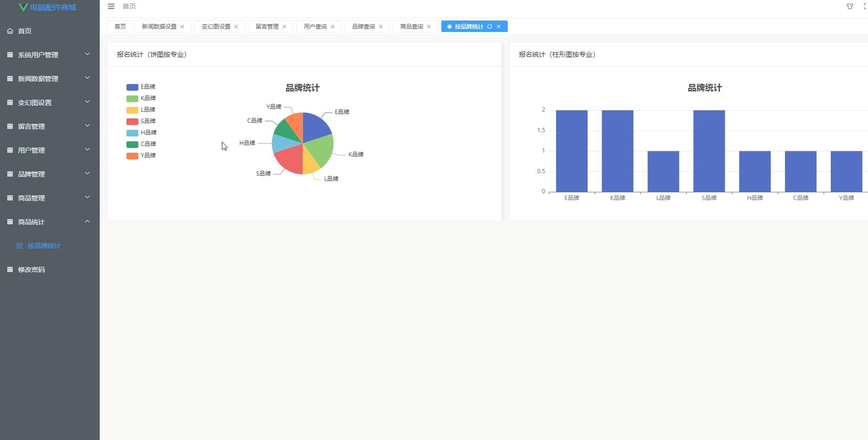Open 修改密码 from the sidebar
Image resolution: width=868 pixels, height=440 pixels.
pyautogui.click(x=31, y=269)
